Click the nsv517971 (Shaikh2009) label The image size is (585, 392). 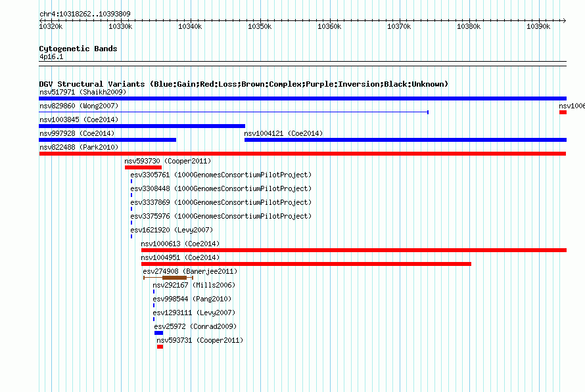point(83,92)
